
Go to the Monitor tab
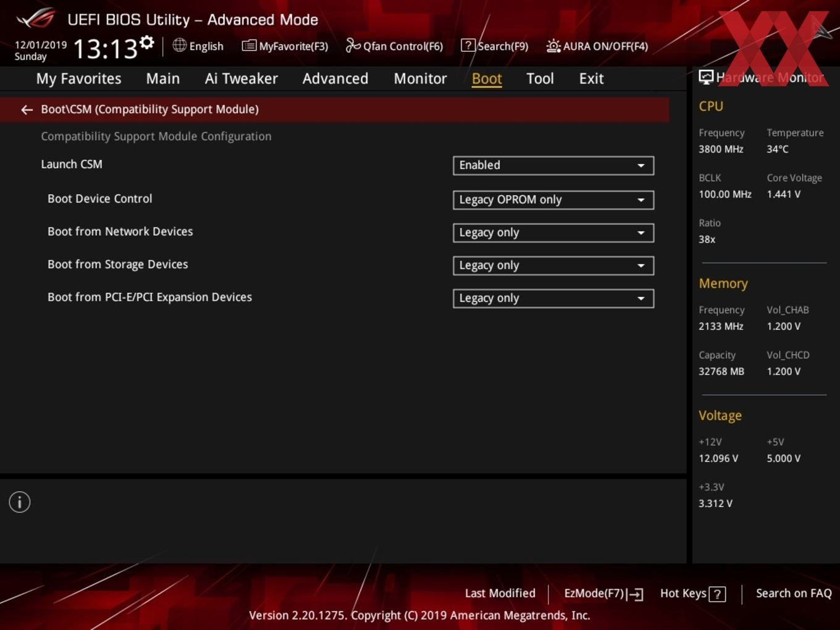click(420, 79)
